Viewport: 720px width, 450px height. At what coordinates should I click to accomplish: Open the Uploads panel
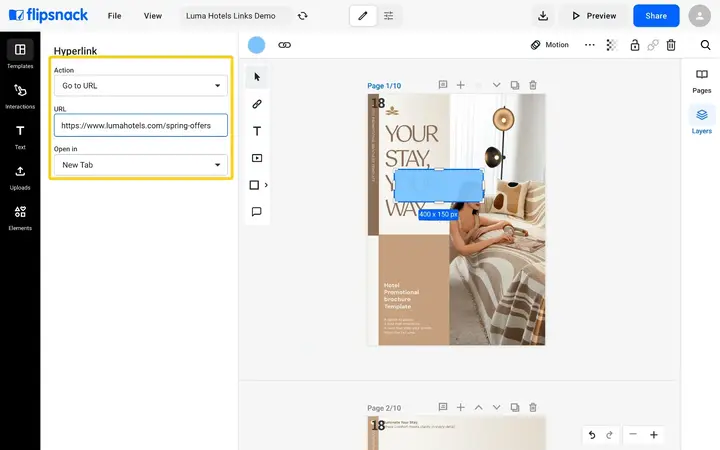point(20,177)
